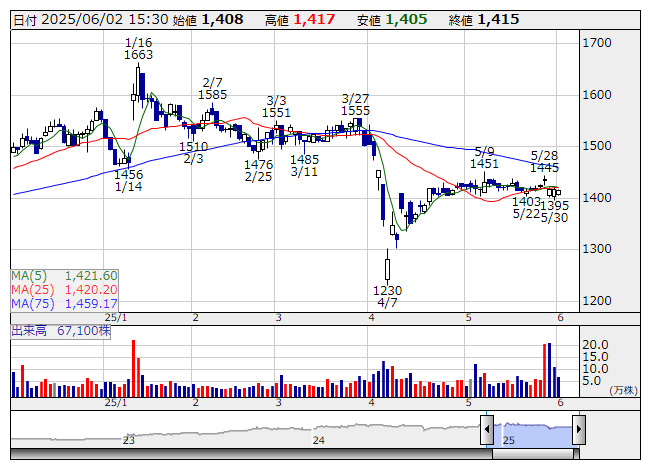Click the year 24 marker in overview
This screenshot has width=653, height=470.
pyautogui.click(x=319, y=440)
